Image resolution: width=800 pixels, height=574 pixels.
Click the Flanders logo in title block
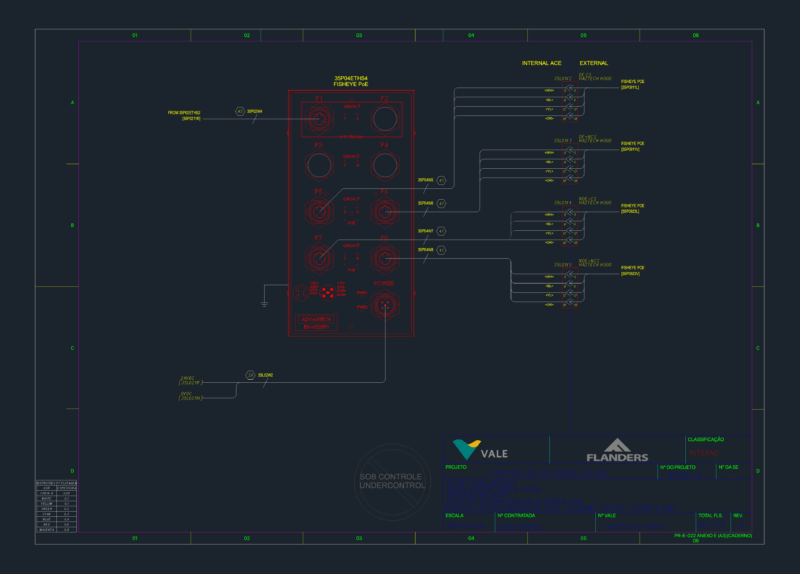(x=617, y=450)
